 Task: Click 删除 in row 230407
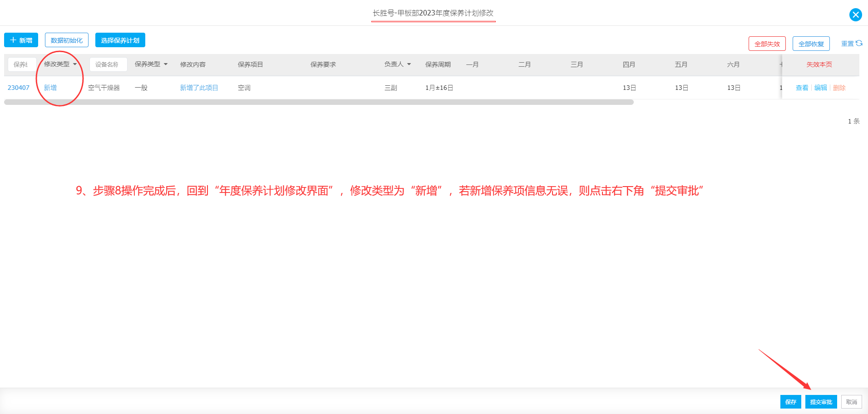(x=839, y=88)
